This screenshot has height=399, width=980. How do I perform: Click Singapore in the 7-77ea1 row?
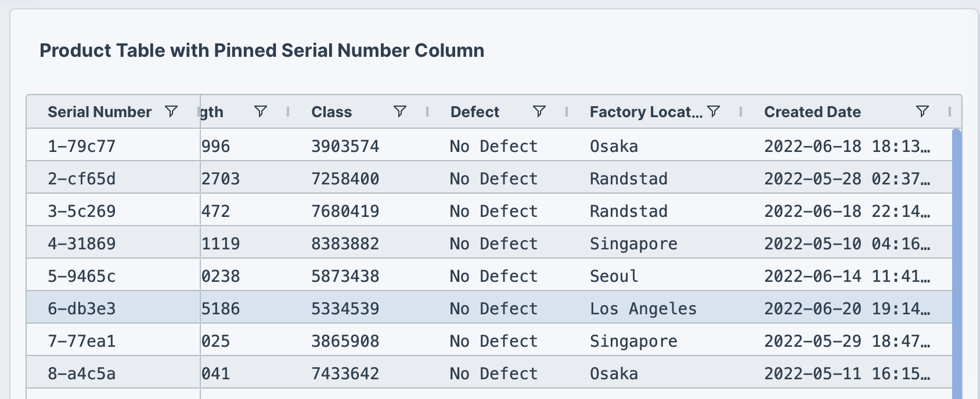[633, 341]
